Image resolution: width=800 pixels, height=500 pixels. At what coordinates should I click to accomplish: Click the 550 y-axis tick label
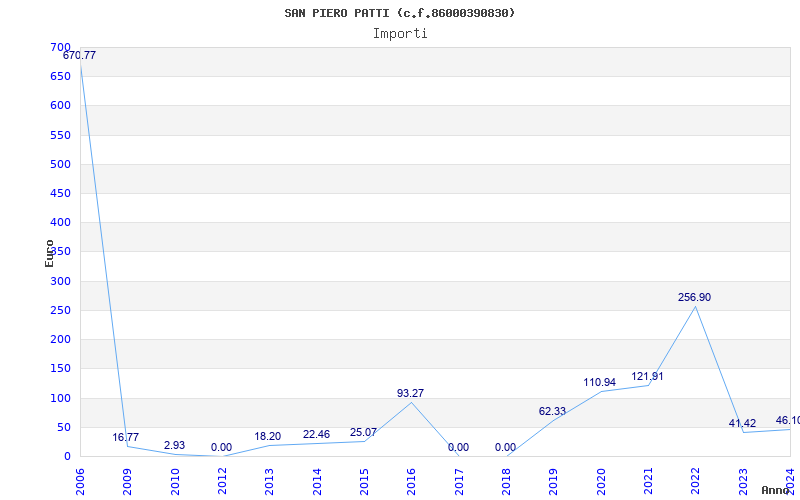pos(60,135)
